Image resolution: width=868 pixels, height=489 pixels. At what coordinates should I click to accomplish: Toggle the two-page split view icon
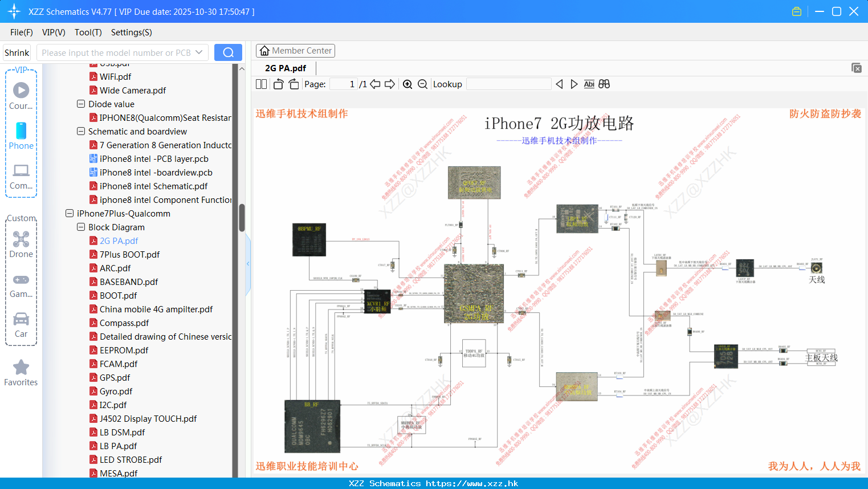point(261,84)
